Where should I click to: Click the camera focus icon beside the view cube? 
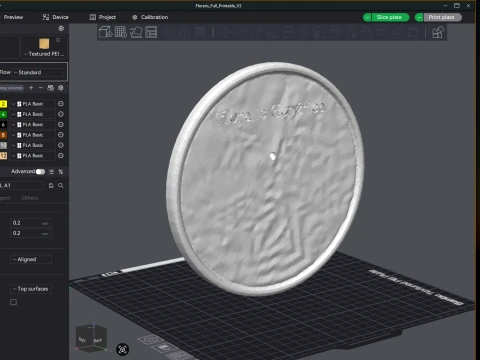[x=122, y=349]
